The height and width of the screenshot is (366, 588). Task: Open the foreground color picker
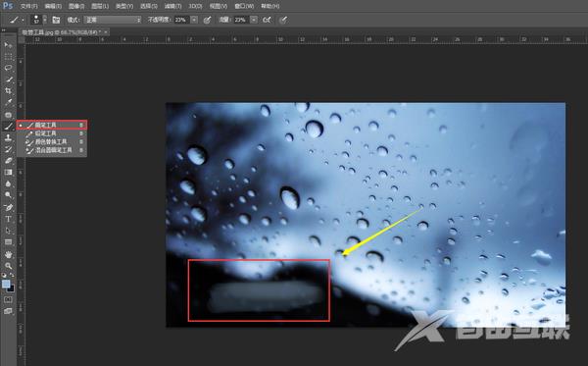coord(6,284)
